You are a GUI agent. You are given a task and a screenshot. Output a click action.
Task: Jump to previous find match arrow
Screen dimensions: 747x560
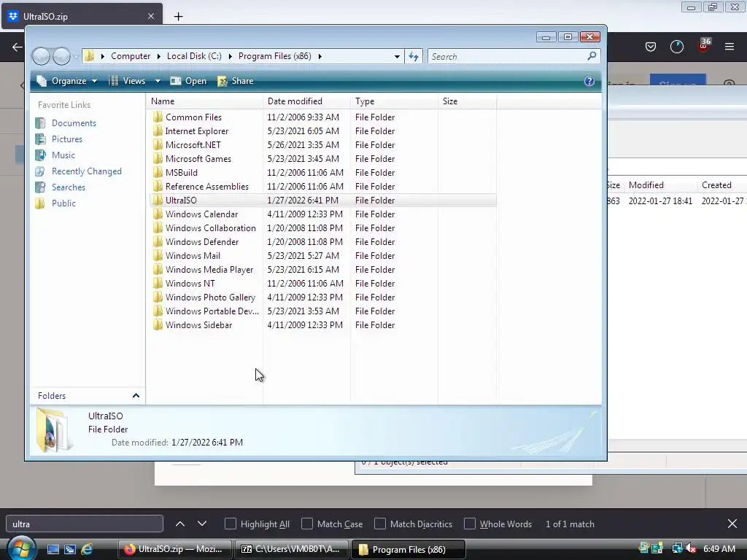click(180, 524)
